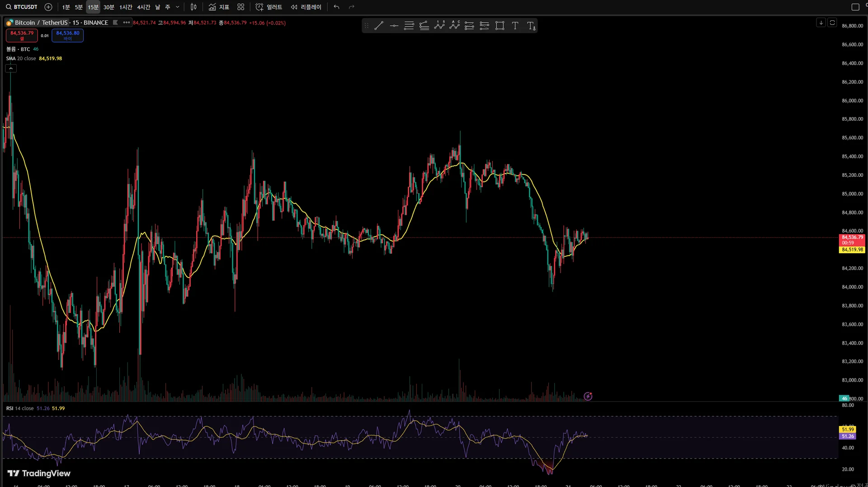The height and width of the screenshot is (487, 868).
Task: Select the Elliott ABC correction wave tool
Action: 454,26
